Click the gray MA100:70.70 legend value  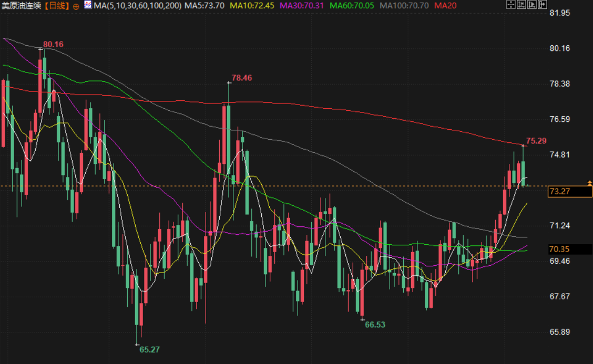pos(404,6)
